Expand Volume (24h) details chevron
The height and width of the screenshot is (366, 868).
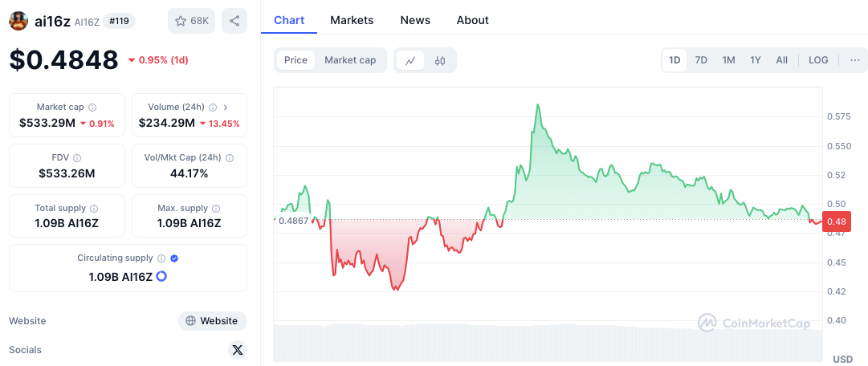tap(226, 108)
